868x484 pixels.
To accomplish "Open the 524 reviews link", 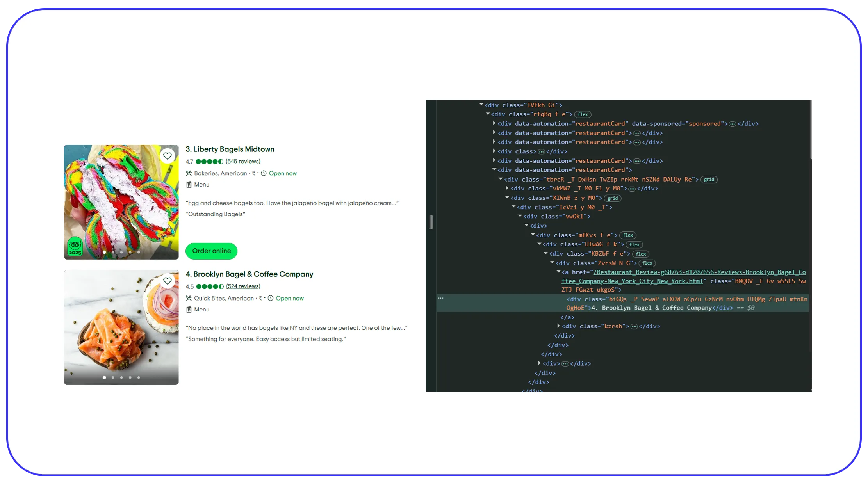I will pyautogui.click(x=243, y=286).
